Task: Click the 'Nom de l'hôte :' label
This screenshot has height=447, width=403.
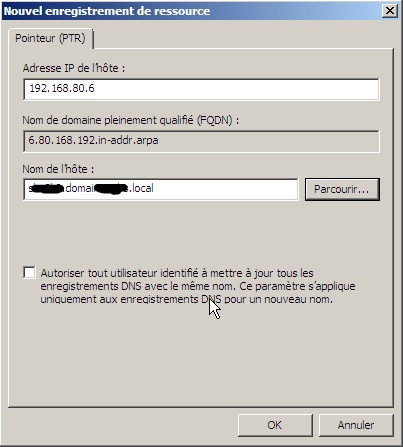Action: pos(58,169)
